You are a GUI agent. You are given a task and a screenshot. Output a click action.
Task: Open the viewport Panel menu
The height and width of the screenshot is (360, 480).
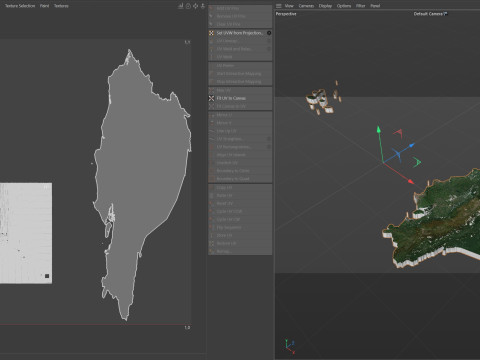click(x=375, y=6)
